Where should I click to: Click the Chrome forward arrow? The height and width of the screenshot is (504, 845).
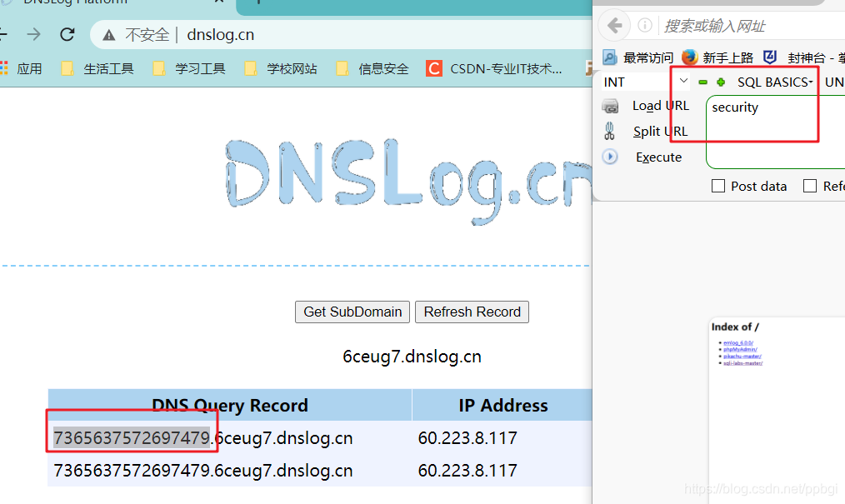coord(34,34)
